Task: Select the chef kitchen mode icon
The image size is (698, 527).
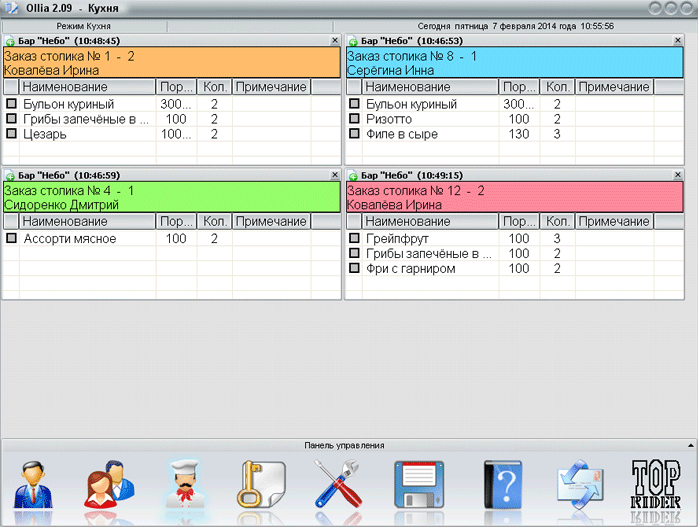Action: pyautogui.click(x=185, y=484)
